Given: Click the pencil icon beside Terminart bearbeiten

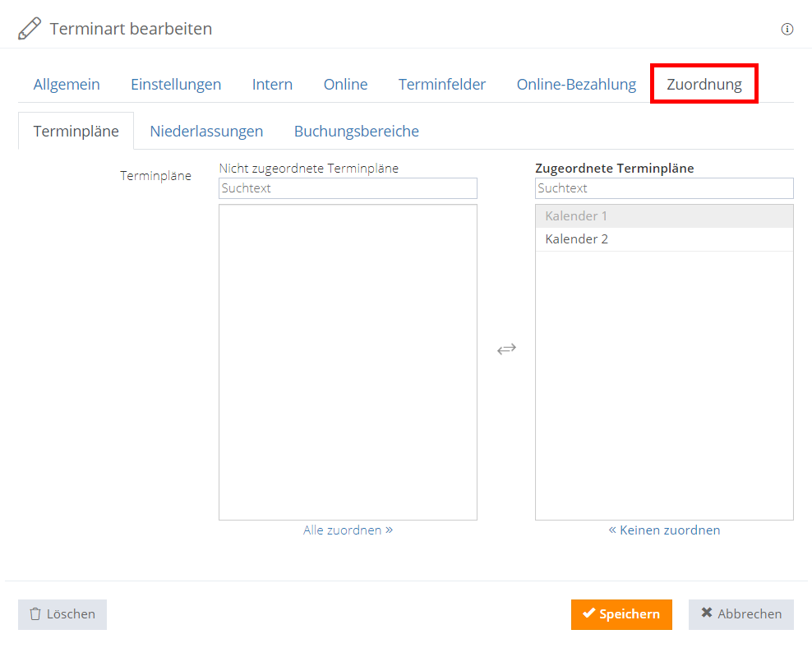Looking at the screenshot, I should click(x=30, y=29).
